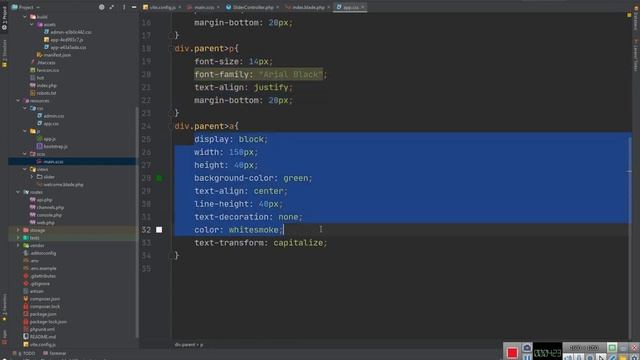
Task: Stop recording with the red record button
Action: (x=512, y=352)
